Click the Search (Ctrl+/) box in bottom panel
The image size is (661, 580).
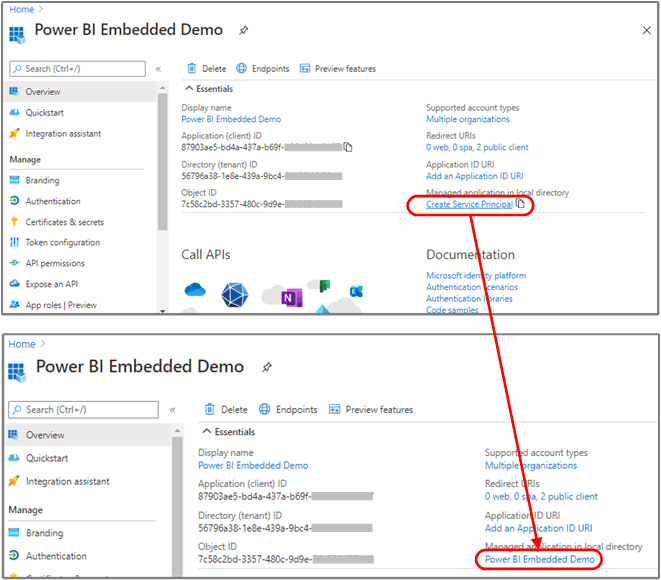pyautogui.click(x=83, y=410)
